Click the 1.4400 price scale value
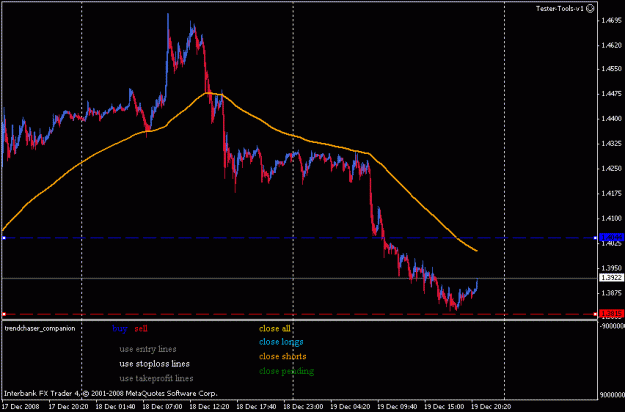The height and width of the screenshot is (412, 625). (x=611, y=119)
